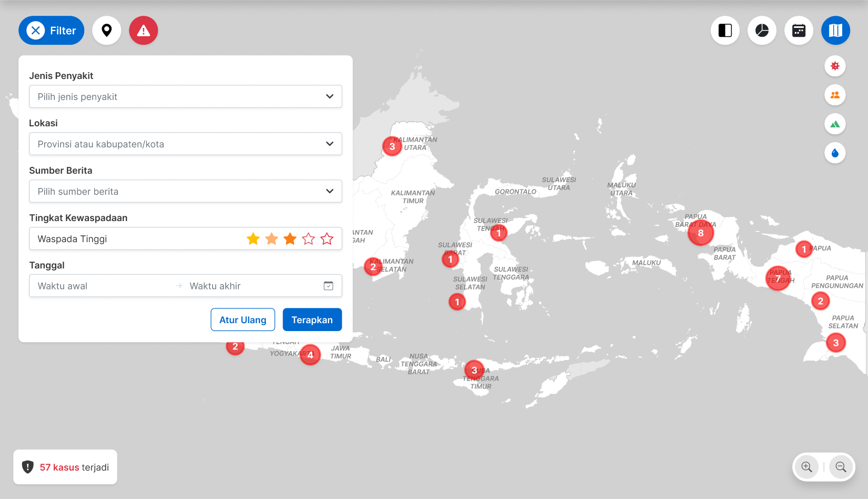Open the location pin tool
Screen dimensions: 868x499
(x=107, y=31)
